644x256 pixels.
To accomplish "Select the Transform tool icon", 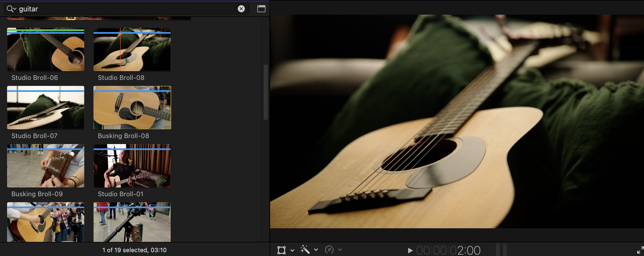I will pyautogui.click(x=281, y=250).
